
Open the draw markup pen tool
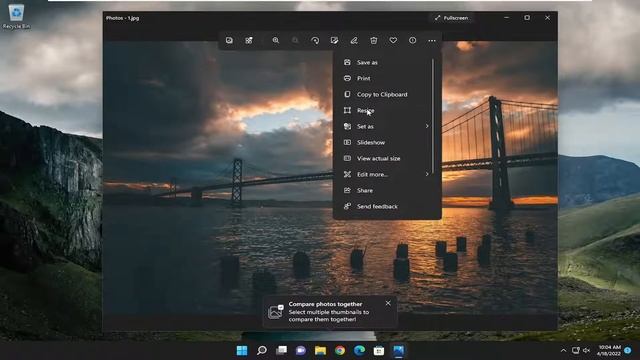tap(354, 40)
